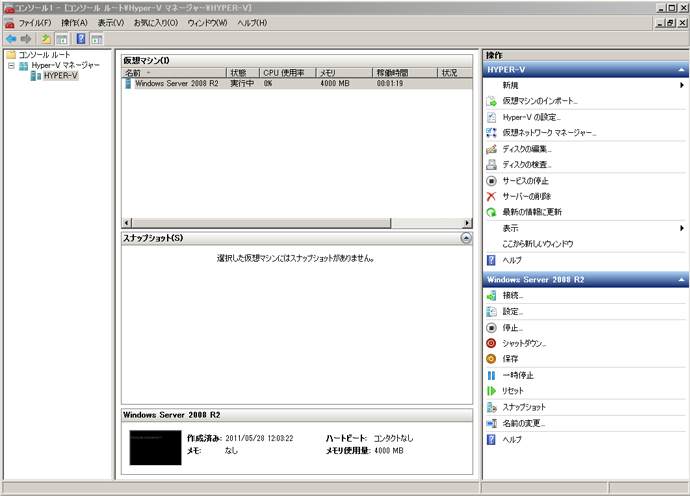Open the ヘルプ(H) menu
This screenshot has height=496, width=690.
[252, 23]
